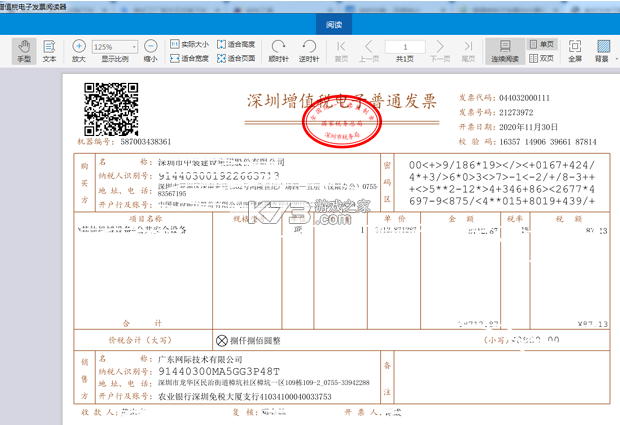Toggle continuous reading mode (连续阅读)

click(x=505, y=51)
